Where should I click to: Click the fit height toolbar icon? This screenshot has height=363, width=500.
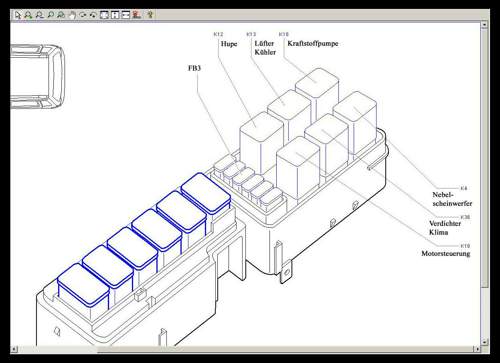click(115, 15)
